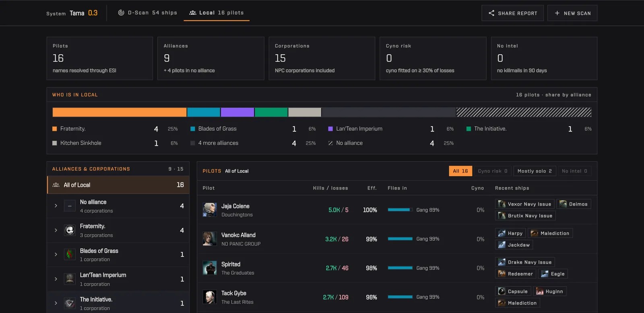Click the Capsule ship tag
The width and height of the screenshot is (644, 313).
[513, 292]
